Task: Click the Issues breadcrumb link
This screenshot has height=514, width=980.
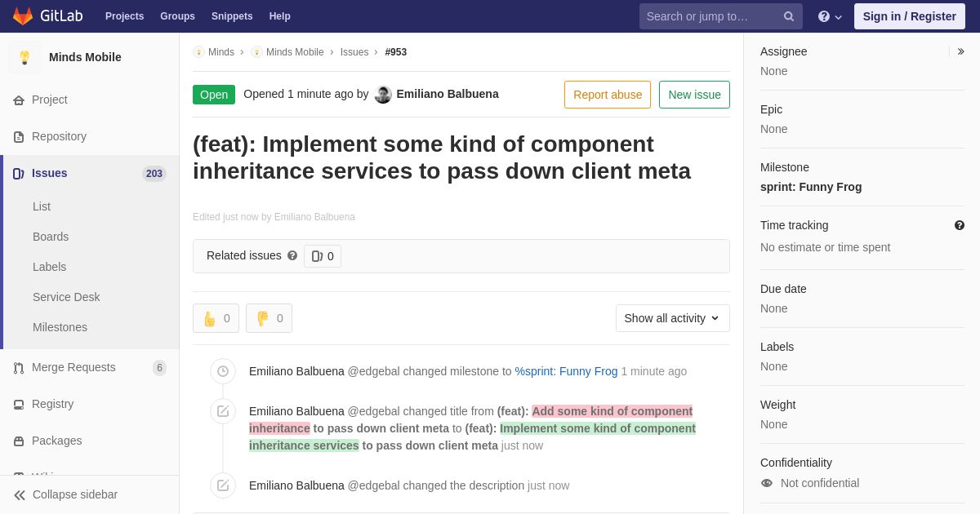Action: 354,52
